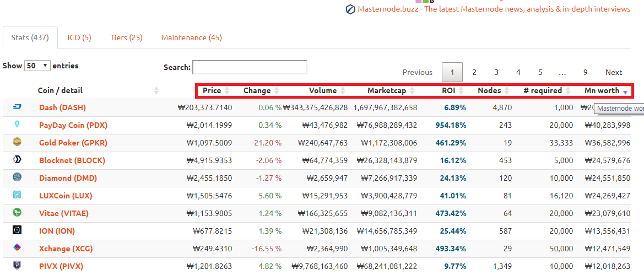Open the Masternode.buzz news link
This screenshot has height=275, width=644.
pyautogui.click(x=494, y=9)
